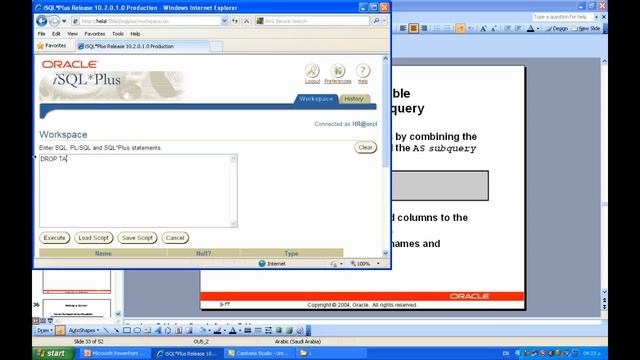Viewport: 640px width, 360px height.
Task: Select the Oval drawing tool
Action: pyautogui.click(x=137, y=330)
